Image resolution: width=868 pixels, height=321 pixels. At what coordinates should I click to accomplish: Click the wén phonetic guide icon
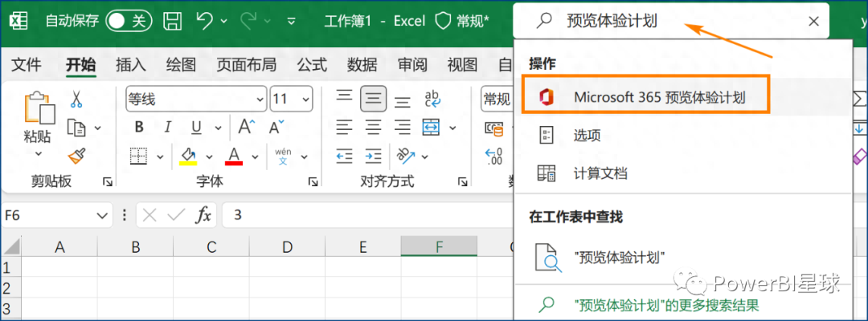click(283, 156)
